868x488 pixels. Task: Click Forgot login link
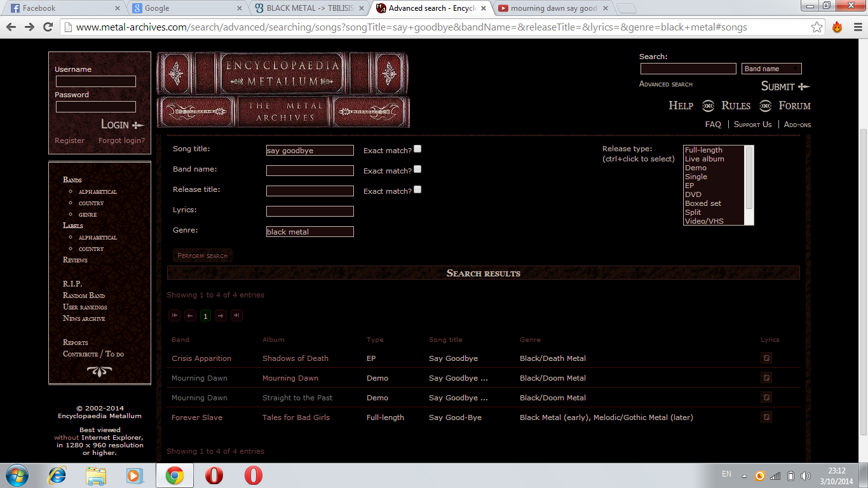pyautogui.click(x=121, y=140)
